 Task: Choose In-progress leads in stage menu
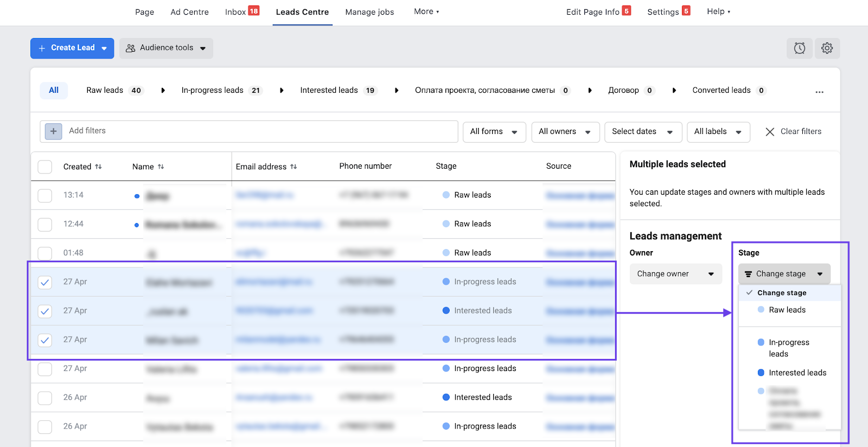point(789,348)
